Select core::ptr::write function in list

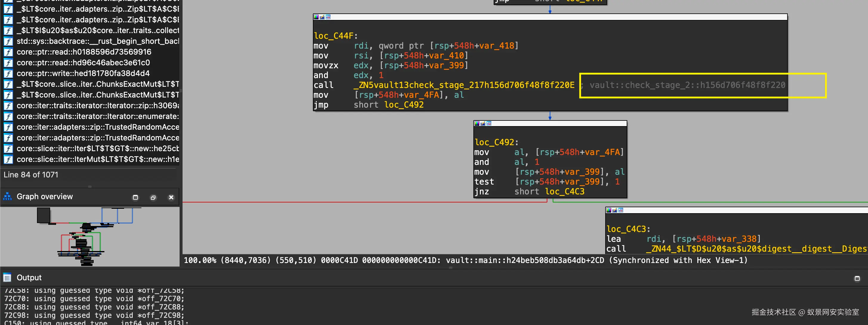83,73
